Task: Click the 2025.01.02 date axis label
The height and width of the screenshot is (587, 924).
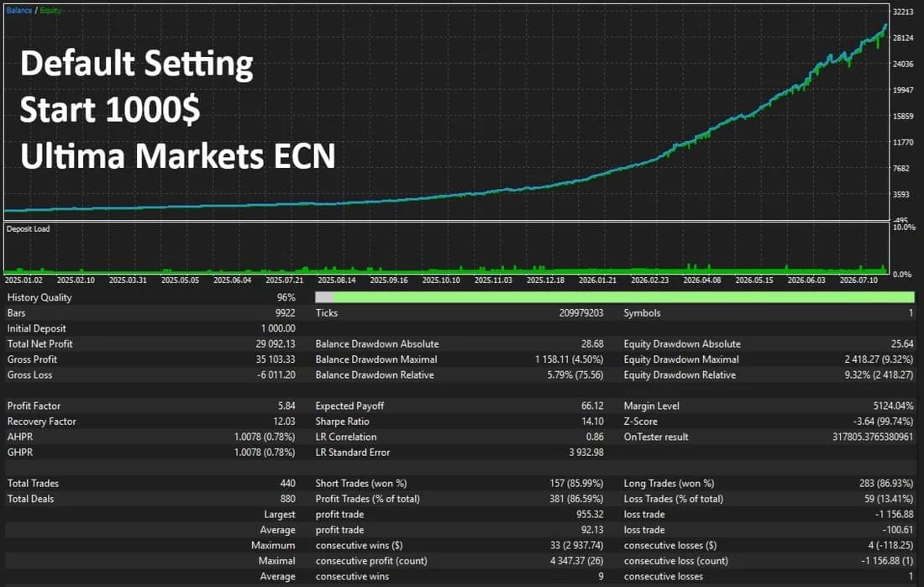Action: click(x=24, y=280)
